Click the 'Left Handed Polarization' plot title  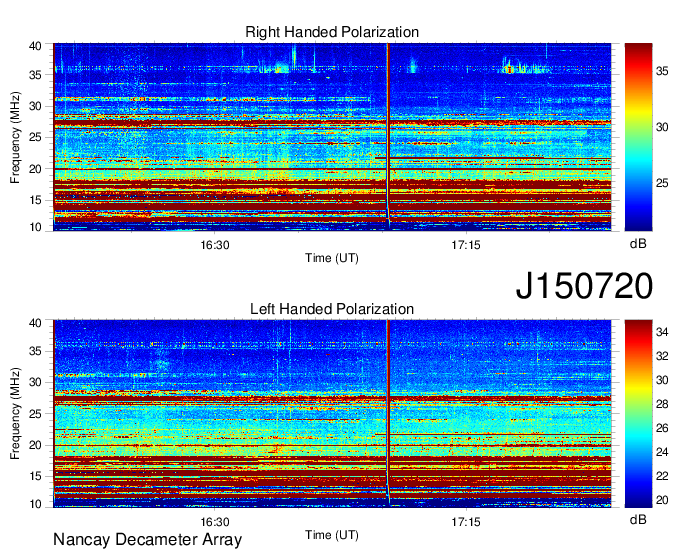click(x=332, y=309)
